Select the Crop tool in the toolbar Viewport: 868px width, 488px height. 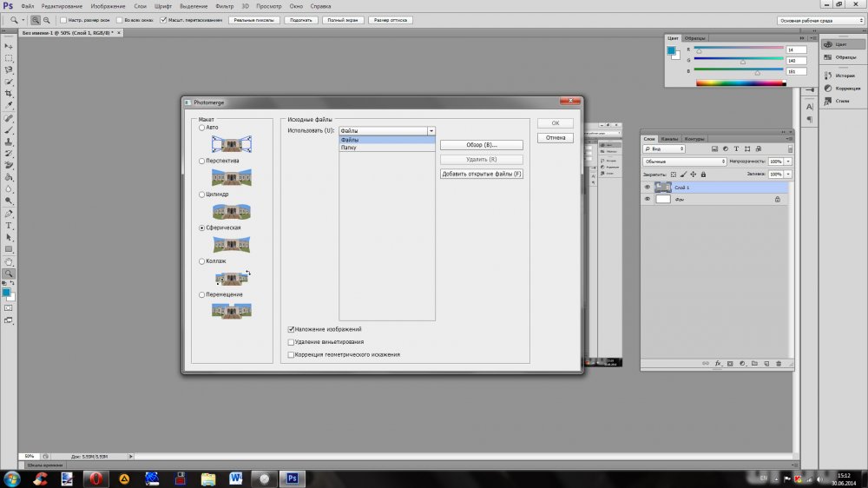[x=9, y=93]
